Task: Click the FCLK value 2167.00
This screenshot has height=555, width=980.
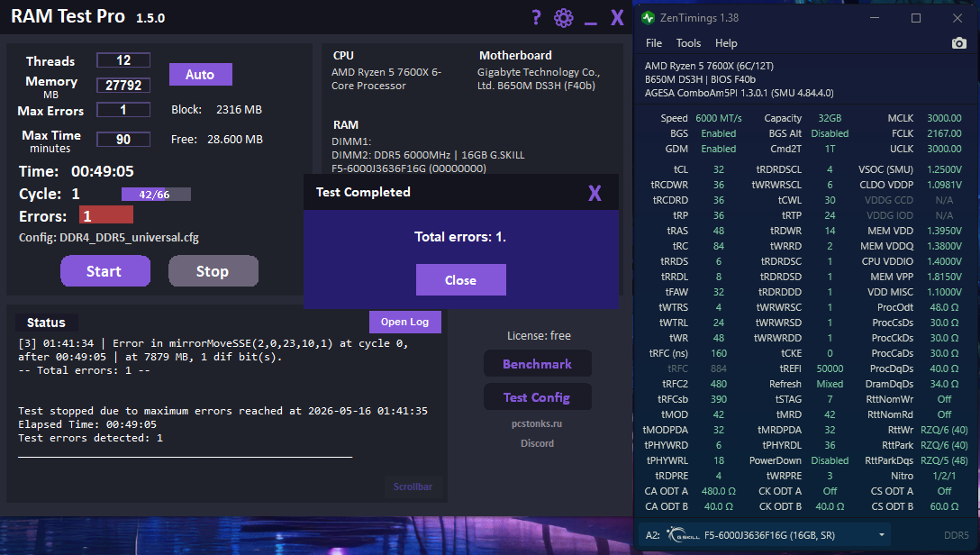Action: tap(944, 133)
